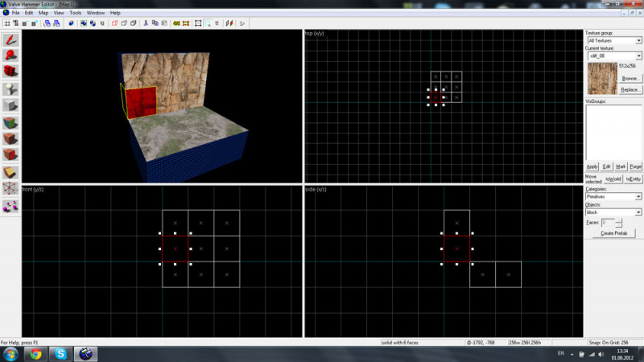644x362 pixels.
Task: Select the Selection tool (red arrow)
Action: [10, 39]
